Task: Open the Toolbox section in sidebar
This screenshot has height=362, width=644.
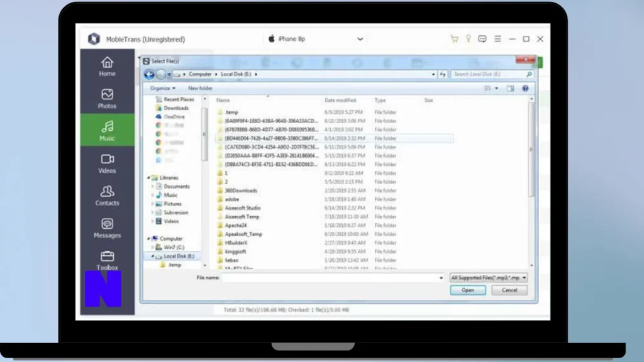Action: 107,260
